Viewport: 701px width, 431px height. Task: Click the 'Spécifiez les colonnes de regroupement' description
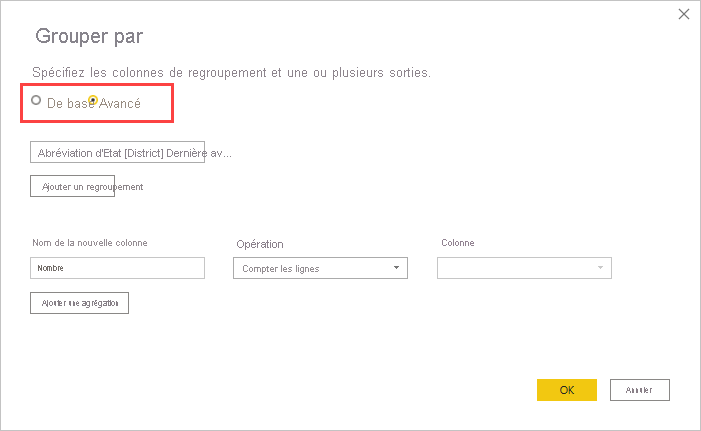pos(231,72)
